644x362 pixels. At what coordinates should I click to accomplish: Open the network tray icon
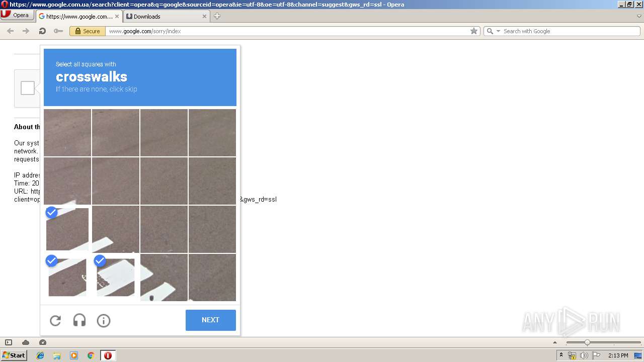(572, 355)
